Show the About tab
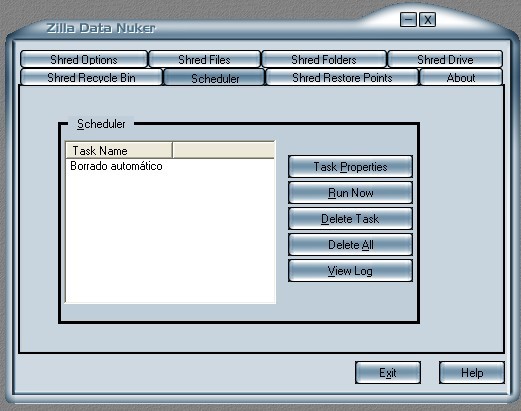This screenshot has width=521, height=411. coord(461,77)
